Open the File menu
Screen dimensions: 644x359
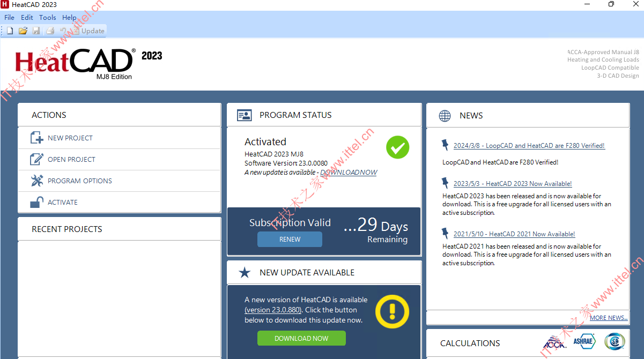(10, 18)
